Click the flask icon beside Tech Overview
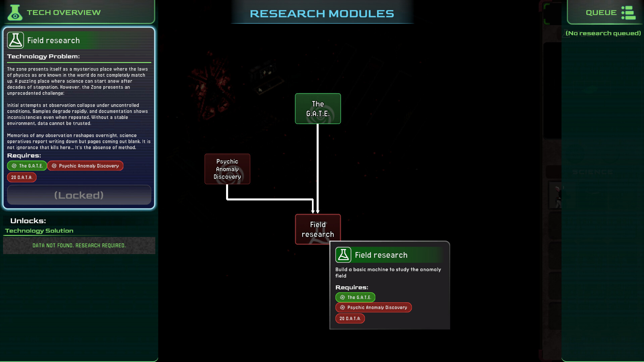The width and height of the screenshot is (644, 362). tap(15, 12)
